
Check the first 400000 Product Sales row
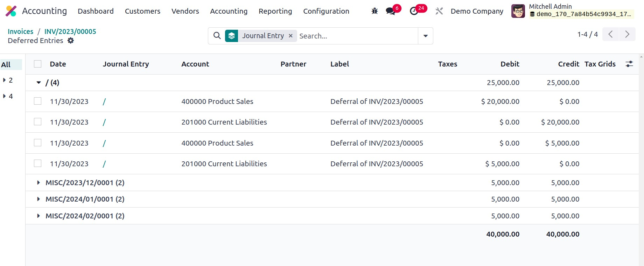click(x=38, y=101)
